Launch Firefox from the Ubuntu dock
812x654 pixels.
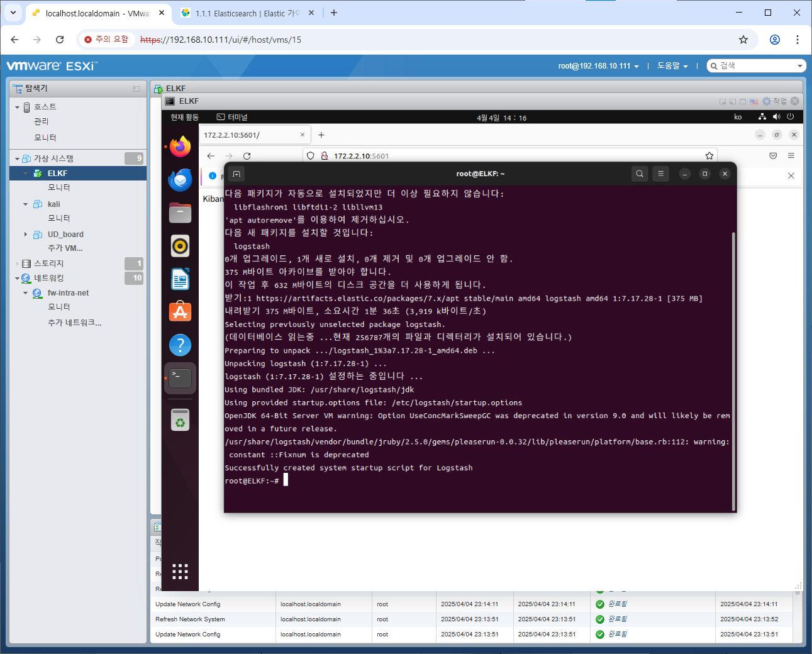click(180, 147)
